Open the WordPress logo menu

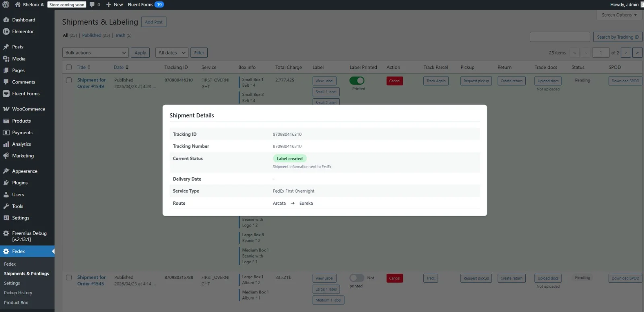click(x=6, y=4)
